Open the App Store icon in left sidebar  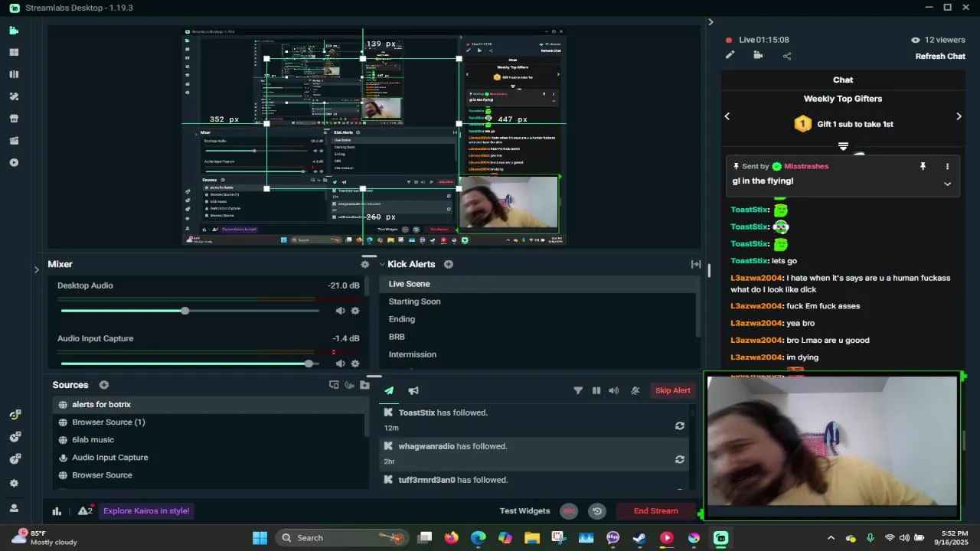click(14, 119)
